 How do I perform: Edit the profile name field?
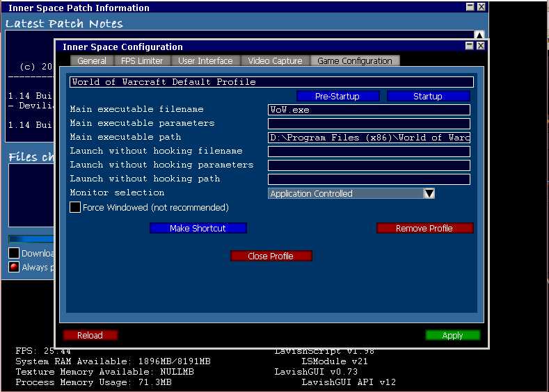(x=271, y=82)
